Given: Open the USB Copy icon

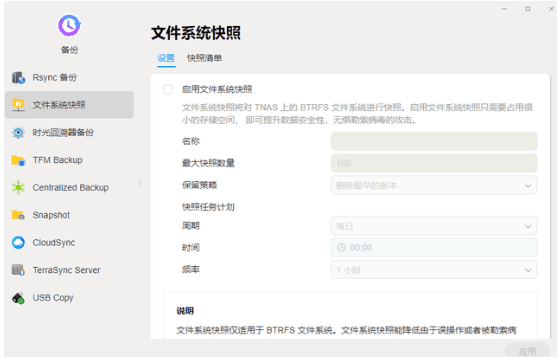Looking at the screenshot, I should [x=18, y=298].
